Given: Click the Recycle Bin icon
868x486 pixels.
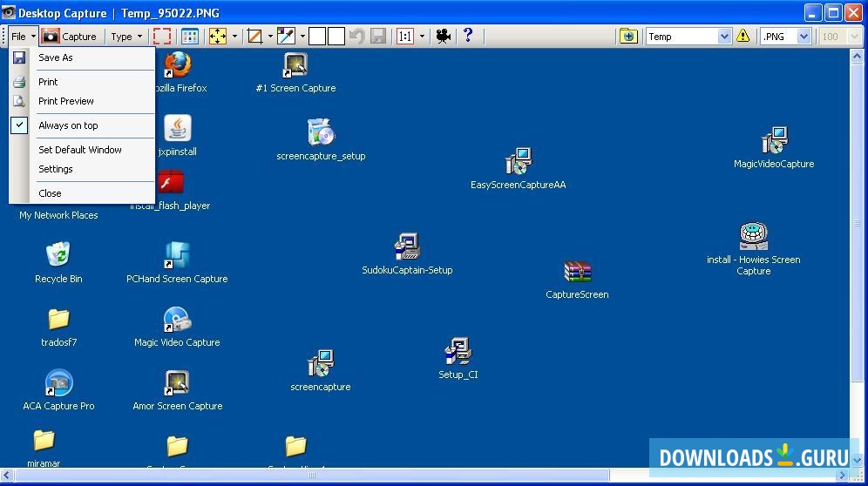Looking at the screenshot, I should point(58,254).
